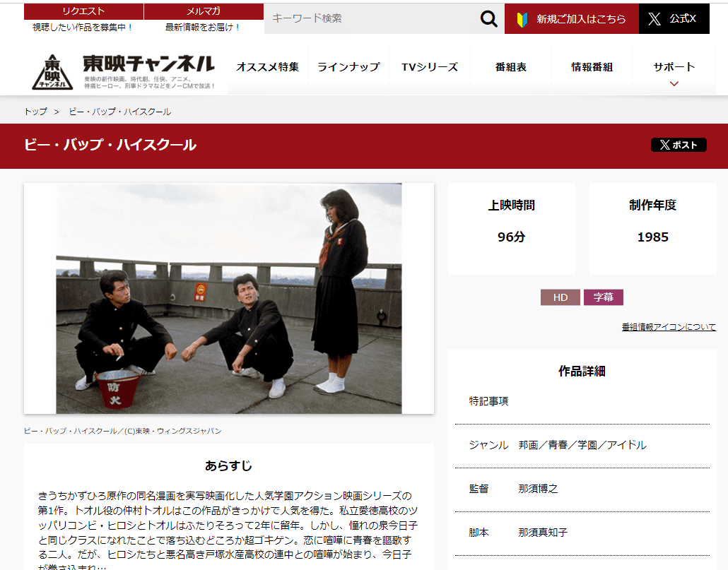Open the リクエスト link
Screen dimensions: 728x570
click(x=83, y=11)
